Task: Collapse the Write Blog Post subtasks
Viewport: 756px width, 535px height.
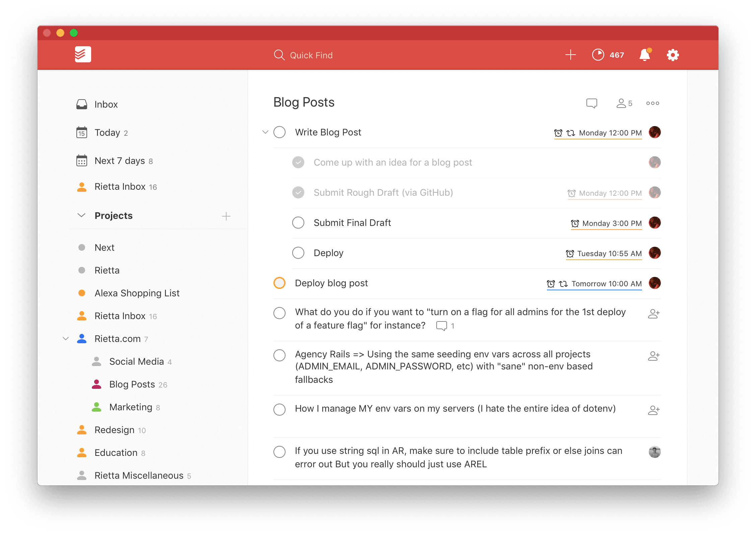Action: [x=265, y=132]
